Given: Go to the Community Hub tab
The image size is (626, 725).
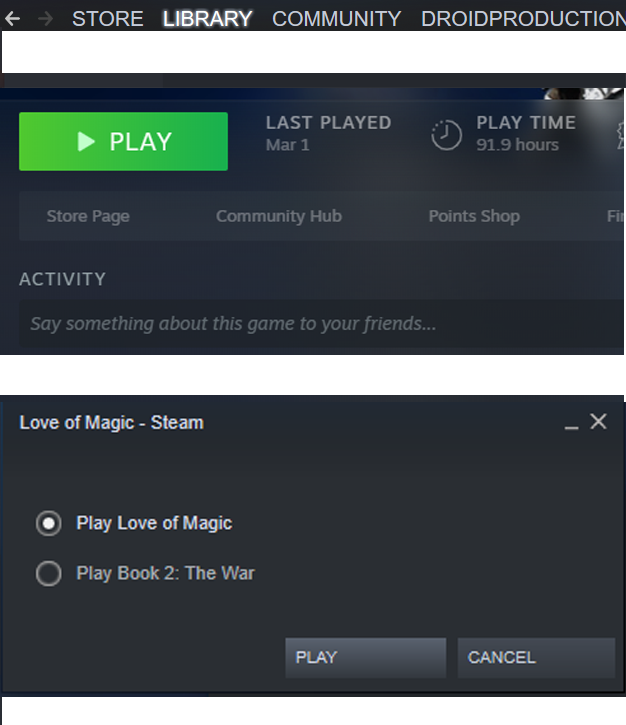Looking at the screenshot, I should [x=279, y=216].
